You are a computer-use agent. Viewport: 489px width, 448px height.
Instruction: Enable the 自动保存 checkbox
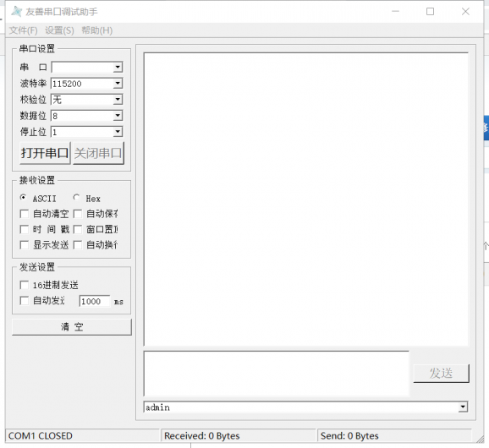point(77,214)
